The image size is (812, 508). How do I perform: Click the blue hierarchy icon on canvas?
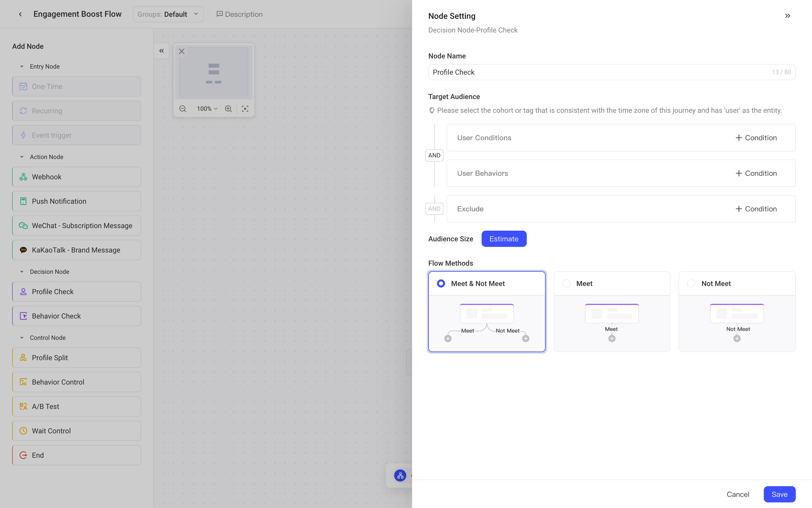[400, 475]
